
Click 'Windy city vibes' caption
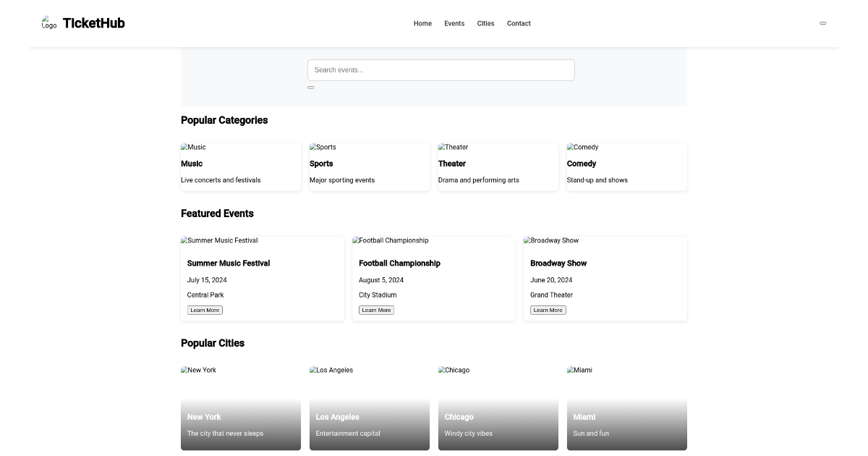469,434
